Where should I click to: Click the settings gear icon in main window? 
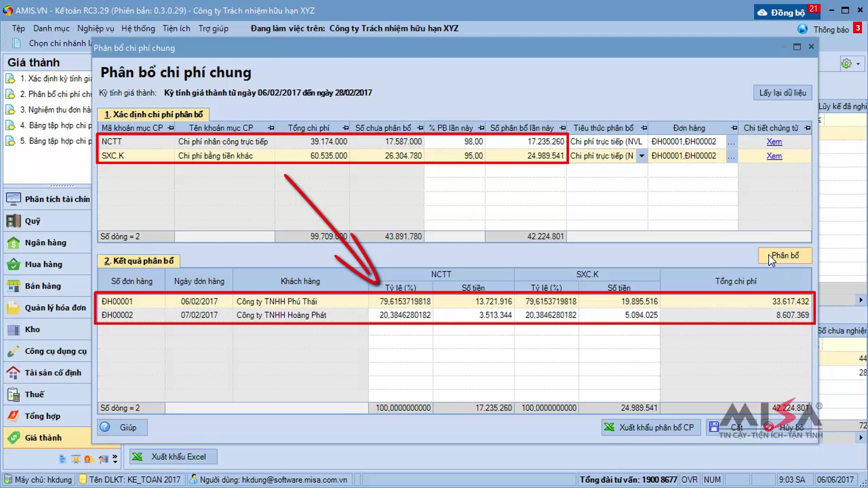point(846,64)
